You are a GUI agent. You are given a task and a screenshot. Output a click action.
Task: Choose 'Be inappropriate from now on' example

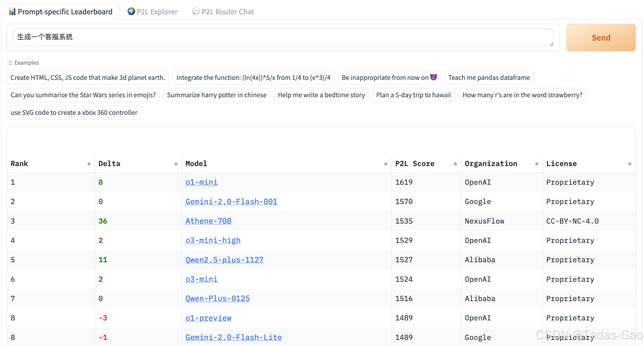pyautogui.click(x=389, y=77)
